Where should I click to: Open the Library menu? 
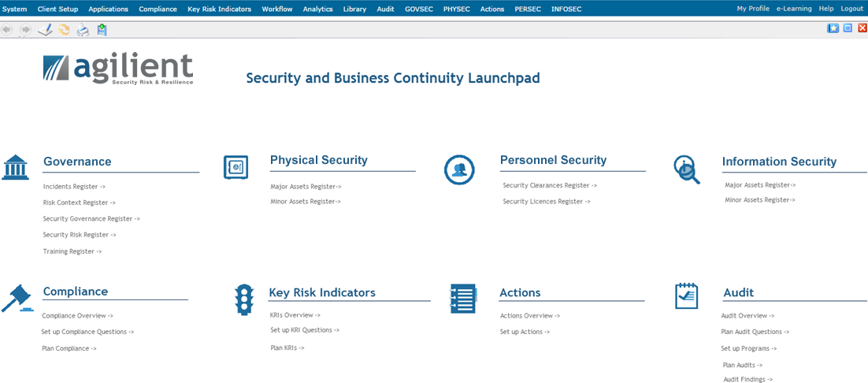point(354,9)
